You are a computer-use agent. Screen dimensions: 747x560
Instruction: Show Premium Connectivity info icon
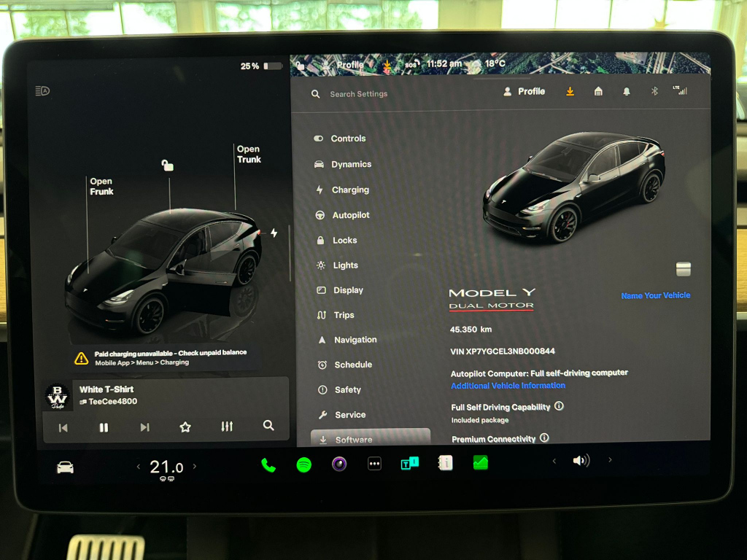[544, 438]
